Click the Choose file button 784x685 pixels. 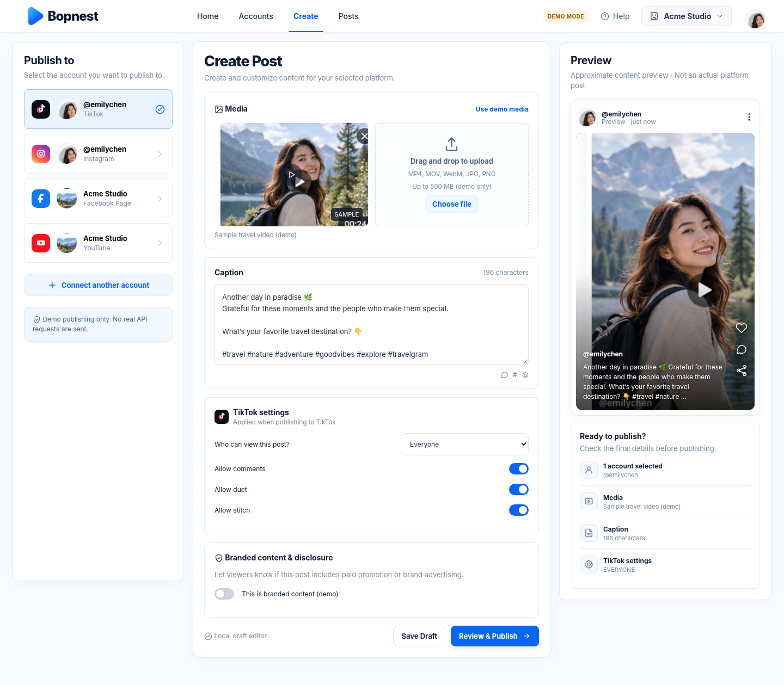(452, 204)
